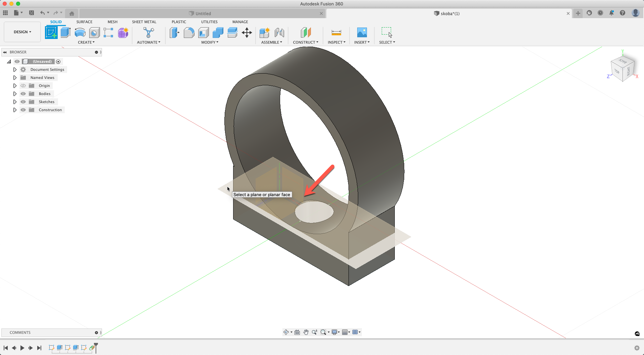This screenshot has height=355, width=644.
Task: Select the Orbit tool at screen bottom
Action: point(286,332)
